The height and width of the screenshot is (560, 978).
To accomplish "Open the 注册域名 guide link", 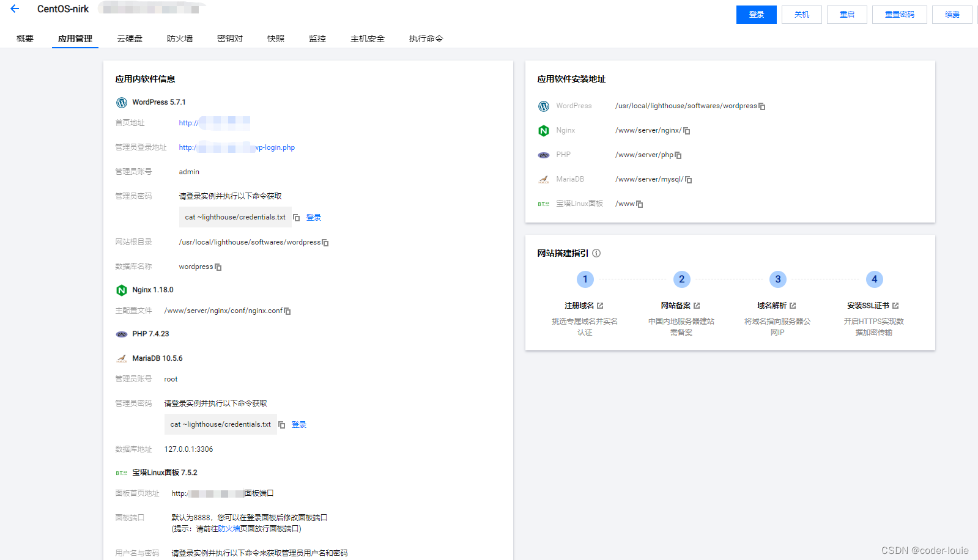I will pyautogui.click(x=579, y=306).
